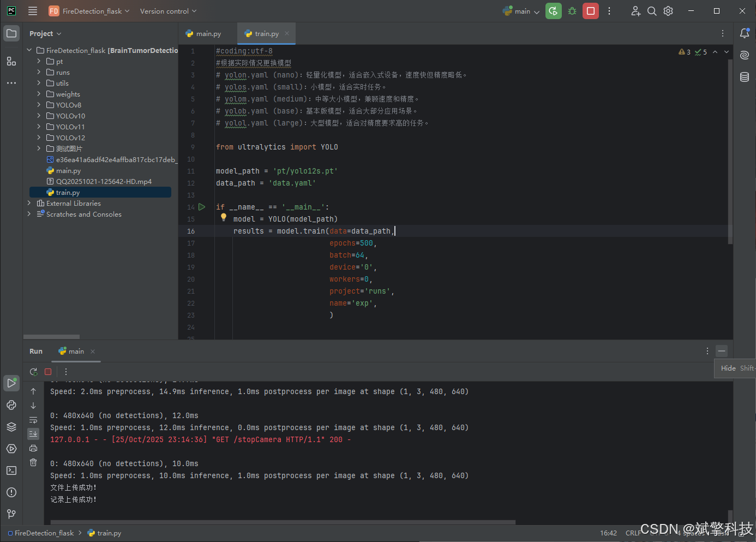Start debugging with the bug icon

[x=572, y=11]
